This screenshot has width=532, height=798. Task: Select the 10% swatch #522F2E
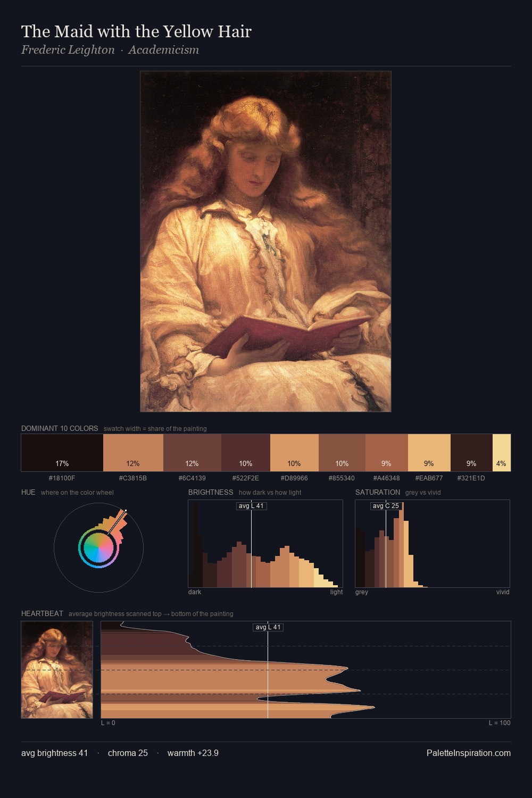[x=246, y=453]
